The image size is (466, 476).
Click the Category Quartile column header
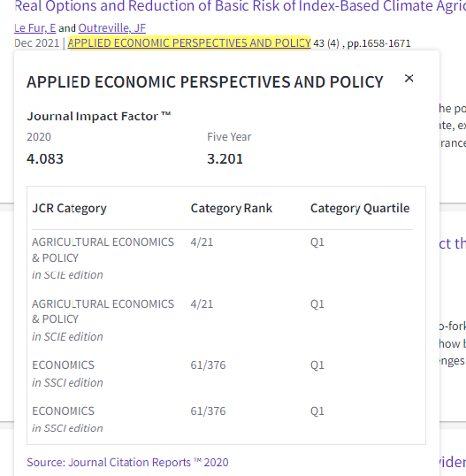(x=360, y=208)
